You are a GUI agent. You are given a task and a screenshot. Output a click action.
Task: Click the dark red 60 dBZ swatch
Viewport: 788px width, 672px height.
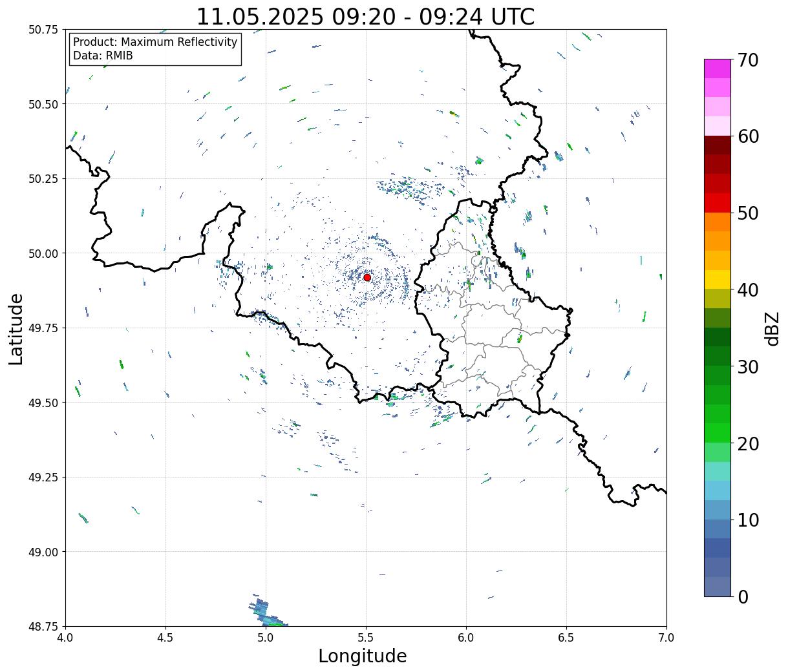click(718, 145)
